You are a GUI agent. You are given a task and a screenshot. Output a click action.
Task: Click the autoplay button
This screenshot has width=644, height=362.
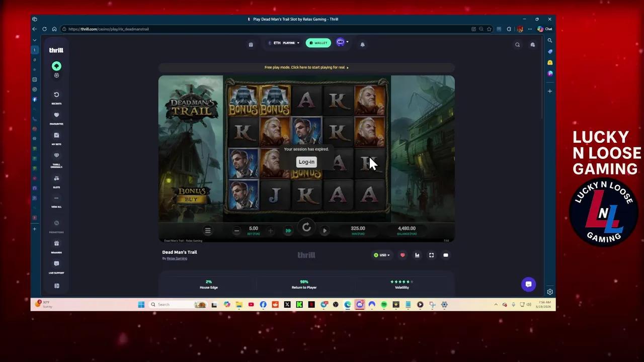(x=325, y=231)
